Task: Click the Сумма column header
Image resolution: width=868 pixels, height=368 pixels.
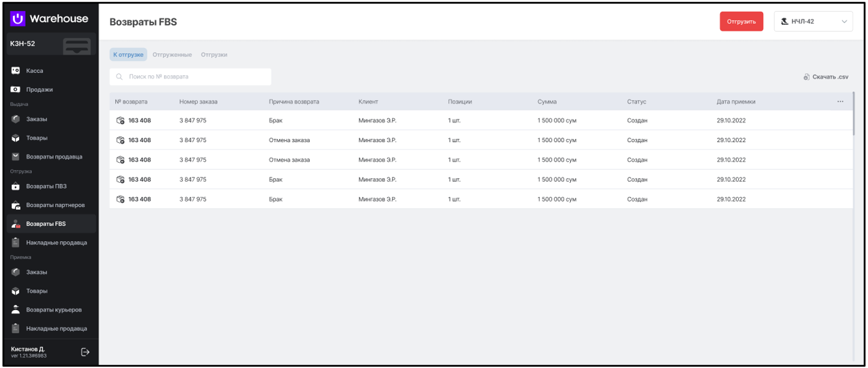Action: tap(547, 102)
